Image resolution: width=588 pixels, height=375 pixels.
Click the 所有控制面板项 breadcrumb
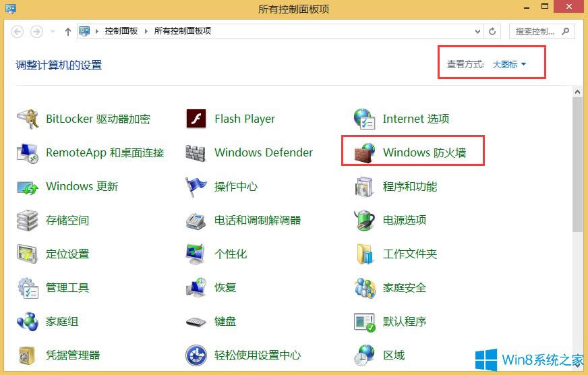click(183, 31)
